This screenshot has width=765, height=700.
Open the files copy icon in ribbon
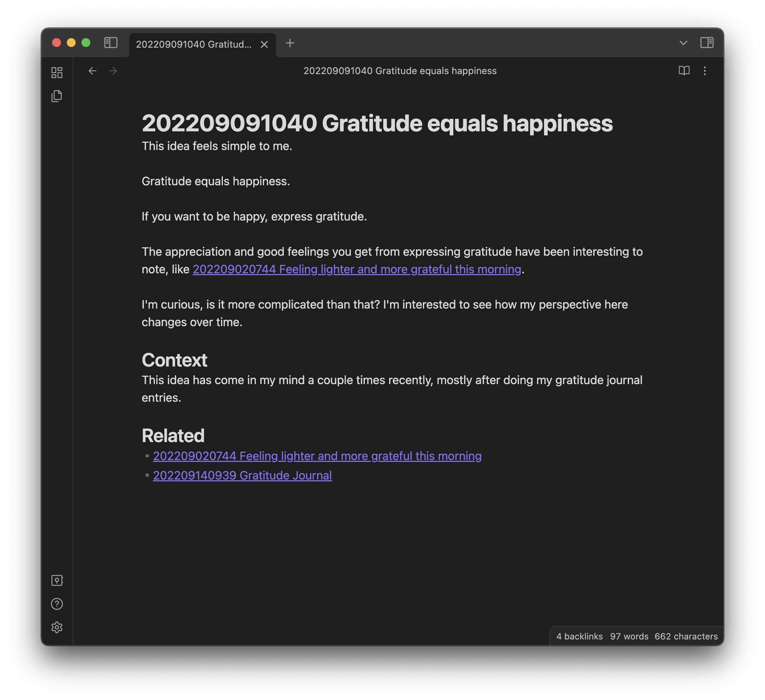pyautogui.click(x=57, y=96)
